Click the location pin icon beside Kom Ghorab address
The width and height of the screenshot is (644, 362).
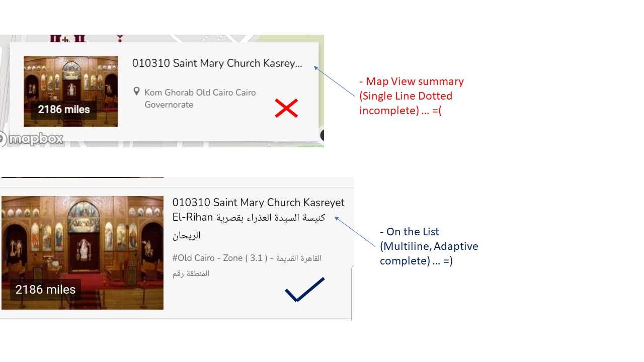coord(136,92)
